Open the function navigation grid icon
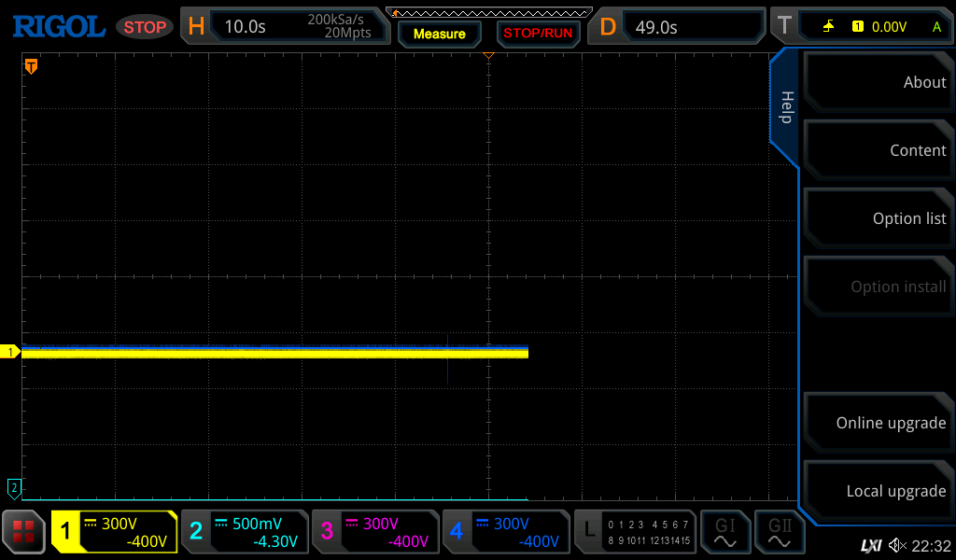The image size is (956, 560). pyautogui.click(x=23, y=532)
